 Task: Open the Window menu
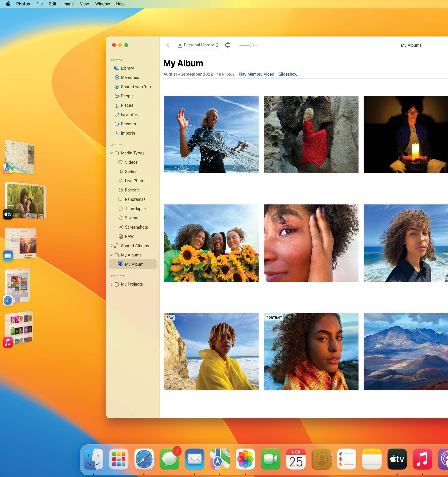point(102,4)
